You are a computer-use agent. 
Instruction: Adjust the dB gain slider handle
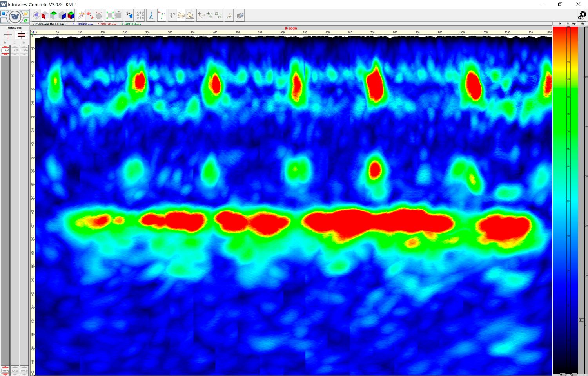[x=582, y=320]
